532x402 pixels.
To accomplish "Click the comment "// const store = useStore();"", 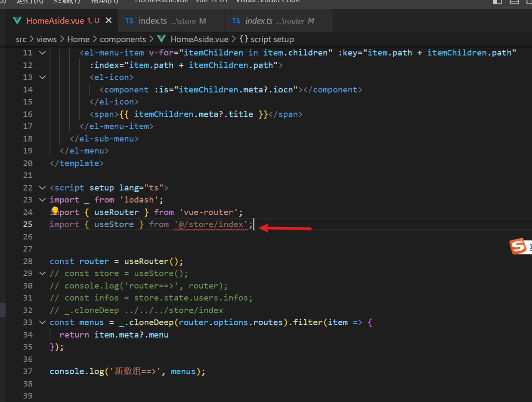I will [x=119, y=273].
